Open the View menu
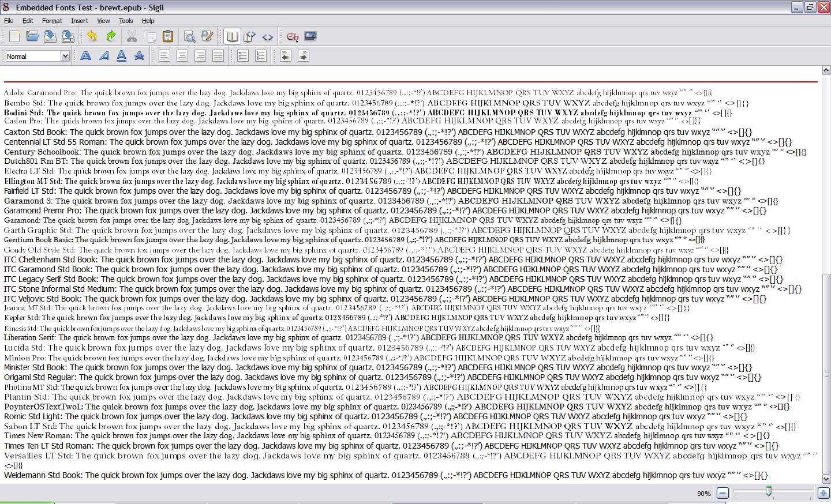Viewport: 831px width, 504px height. 103,21
